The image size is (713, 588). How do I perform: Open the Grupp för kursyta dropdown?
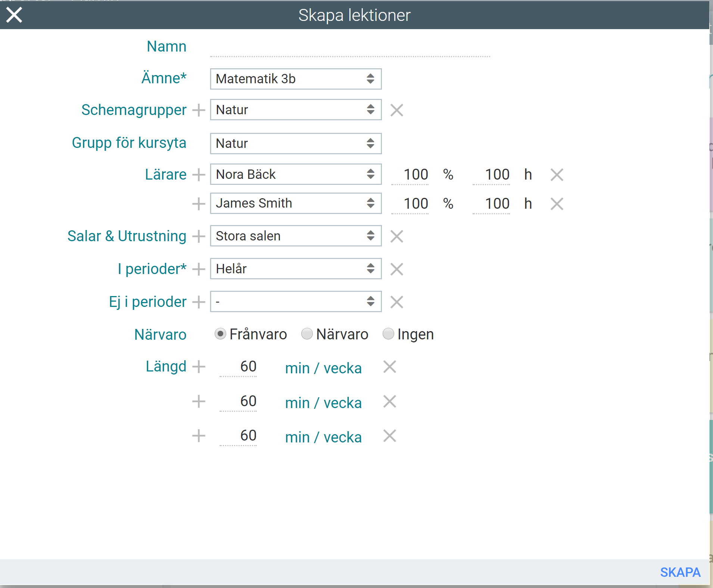pos(296,143)
